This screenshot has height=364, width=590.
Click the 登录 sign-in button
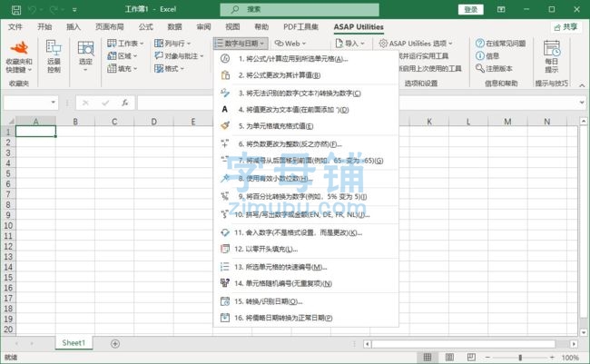(471, 9)
